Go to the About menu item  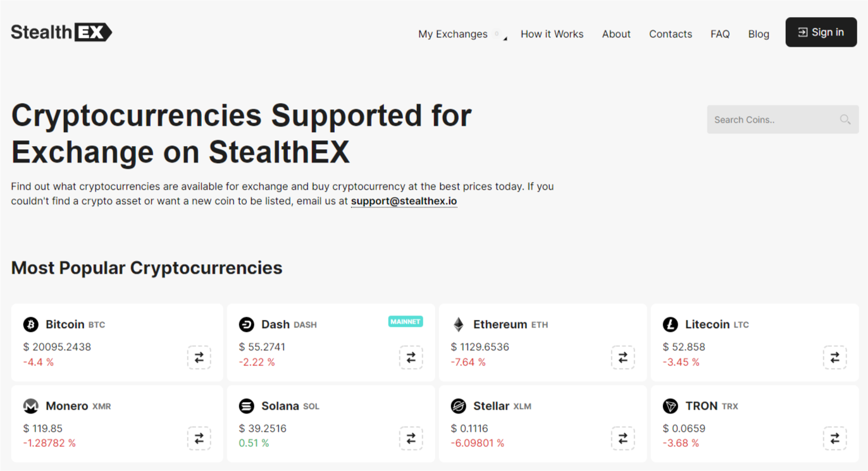[x=616, y=34]
